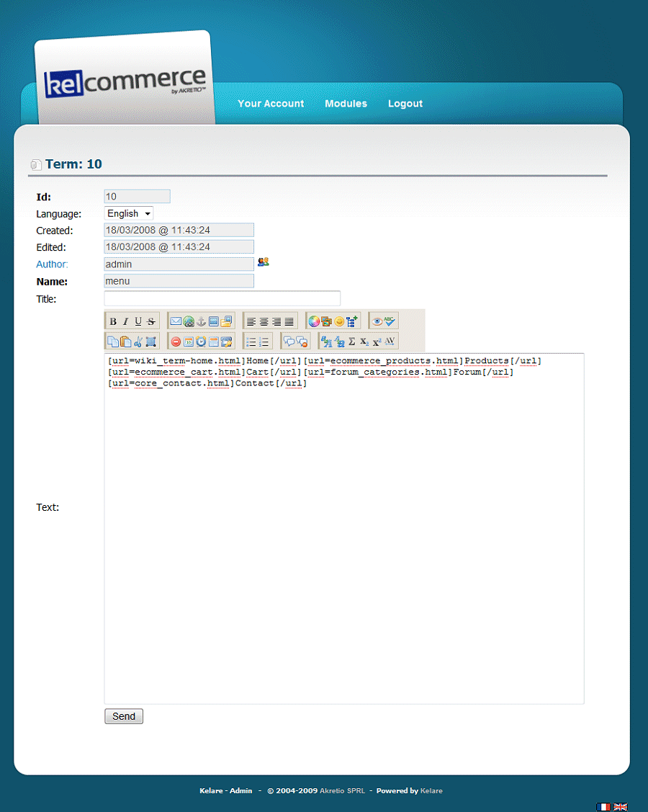Toggle preview with the eye icon

(x=377, y=321)
